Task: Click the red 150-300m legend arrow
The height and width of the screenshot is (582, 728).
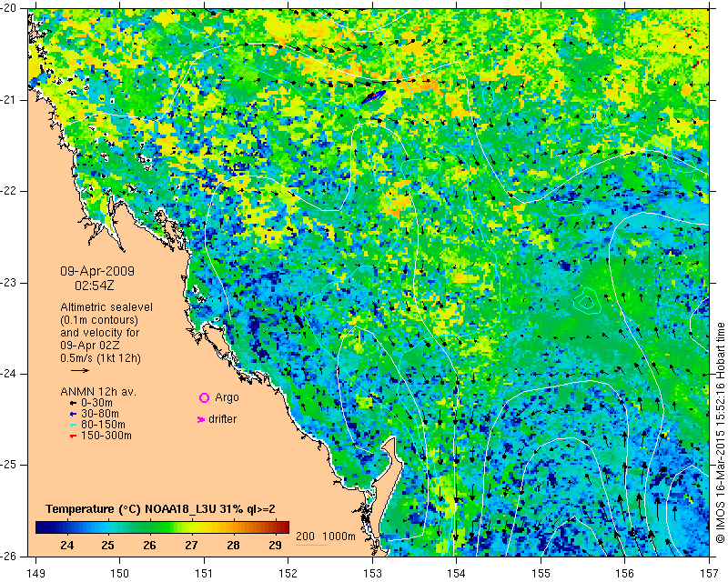Action: (x=73, y=436)
